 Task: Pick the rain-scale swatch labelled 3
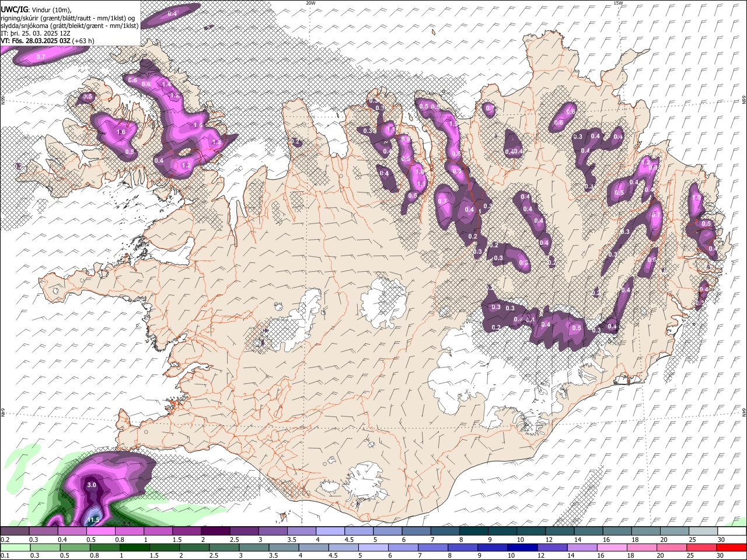253,548
